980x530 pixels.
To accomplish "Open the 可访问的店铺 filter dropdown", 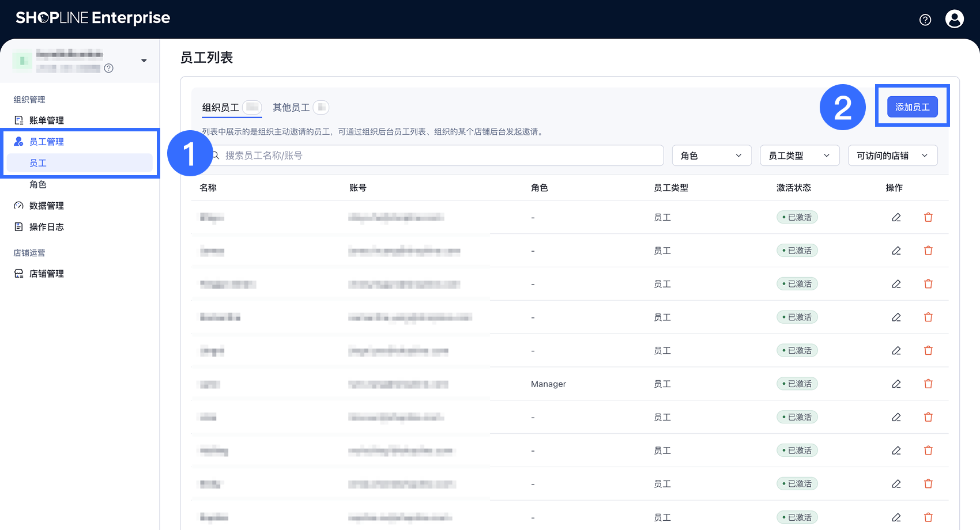I will (892, 156).
